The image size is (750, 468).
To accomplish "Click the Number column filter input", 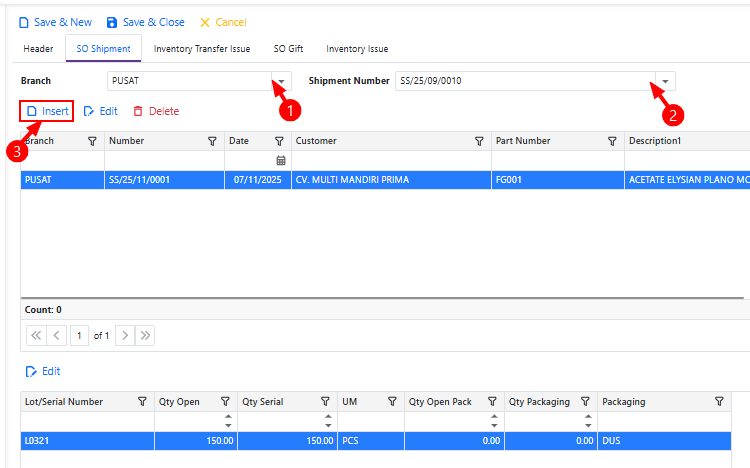I will click(164, 160).
